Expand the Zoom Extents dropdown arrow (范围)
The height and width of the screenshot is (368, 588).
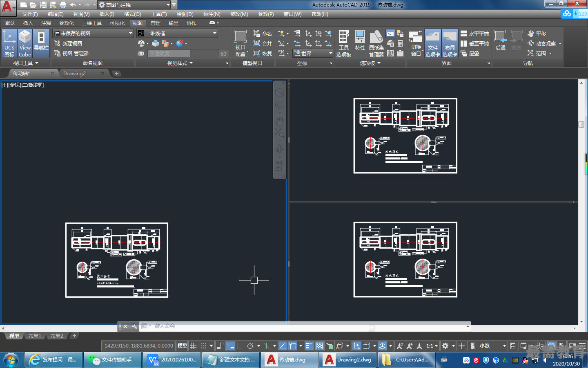click(x=550, y=53)
